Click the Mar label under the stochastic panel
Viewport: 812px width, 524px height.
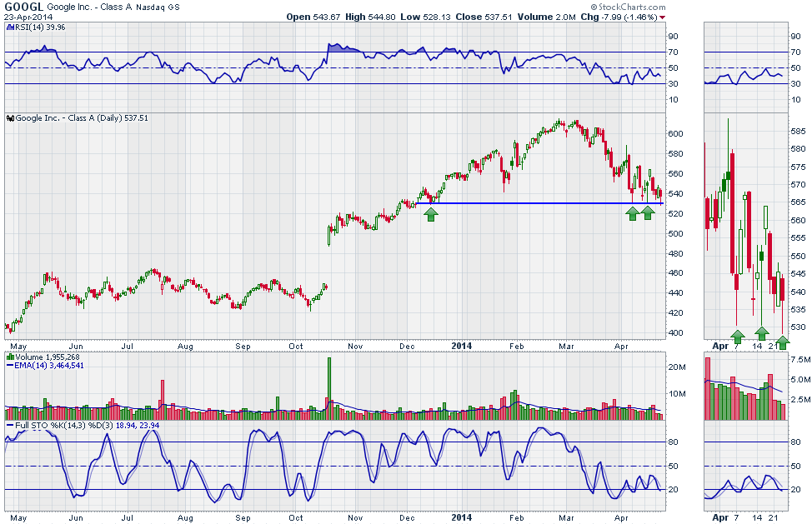point(566,518)
